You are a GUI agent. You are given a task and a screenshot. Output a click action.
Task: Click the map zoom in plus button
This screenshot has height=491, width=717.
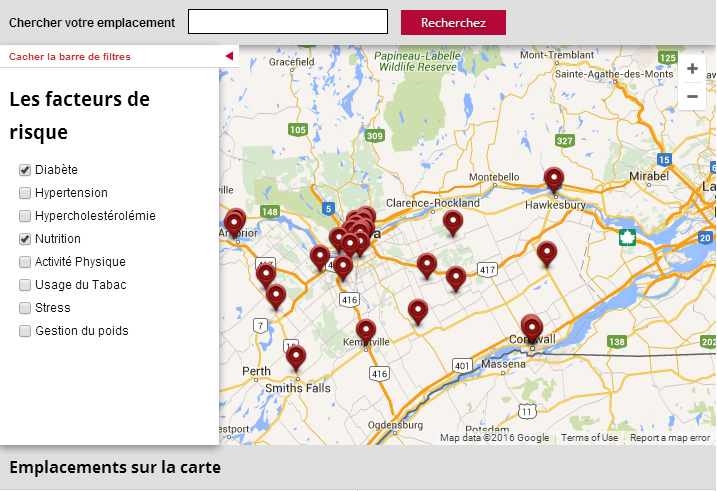[692, 69]
